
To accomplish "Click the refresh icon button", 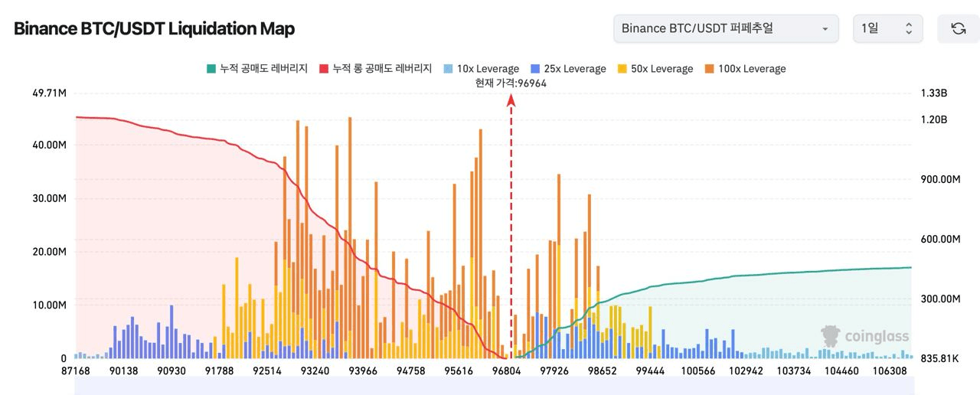I will click(958, 28).
